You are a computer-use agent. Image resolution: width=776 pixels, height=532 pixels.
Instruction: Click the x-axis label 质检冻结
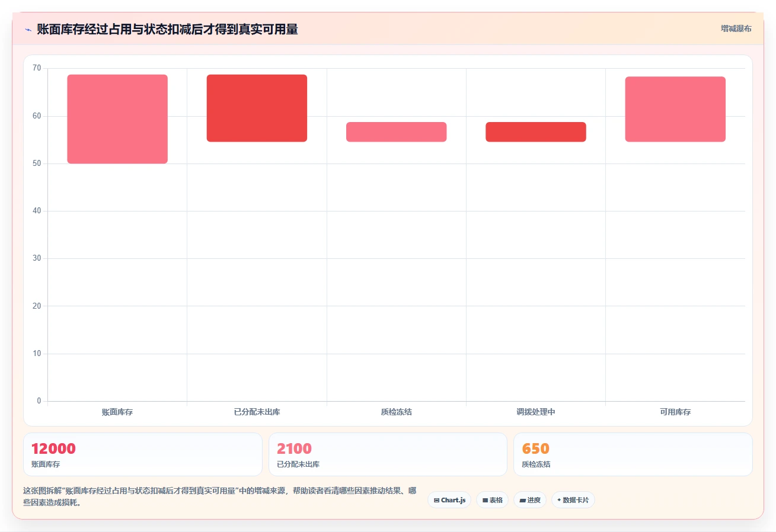point(396,412)
